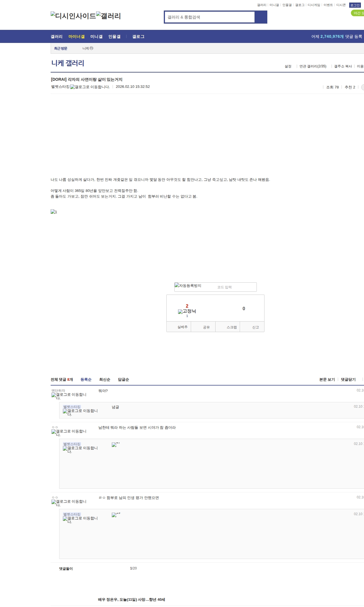Open gallog icon of the '남한테 뭐라' commenter
The height and width of the screenshot is (607, 364).
[69, 433]
